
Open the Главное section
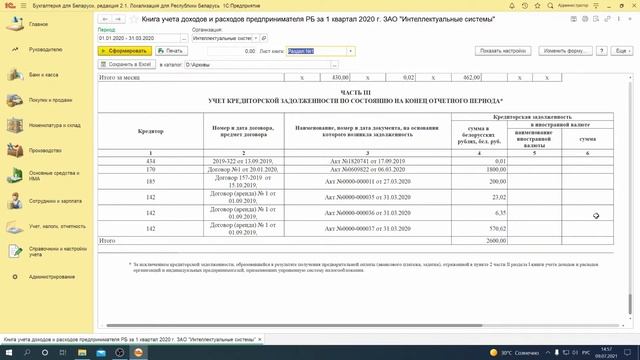(x=38, y=24)
